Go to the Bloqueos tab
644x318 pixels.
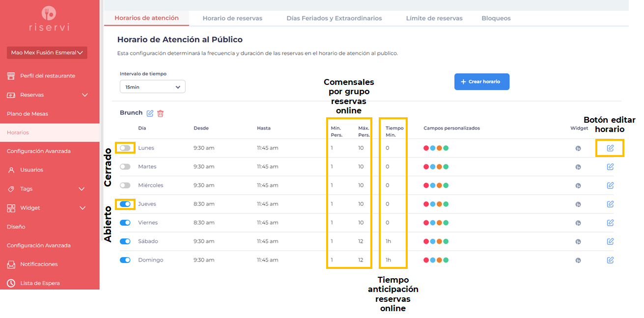(496, 18)
